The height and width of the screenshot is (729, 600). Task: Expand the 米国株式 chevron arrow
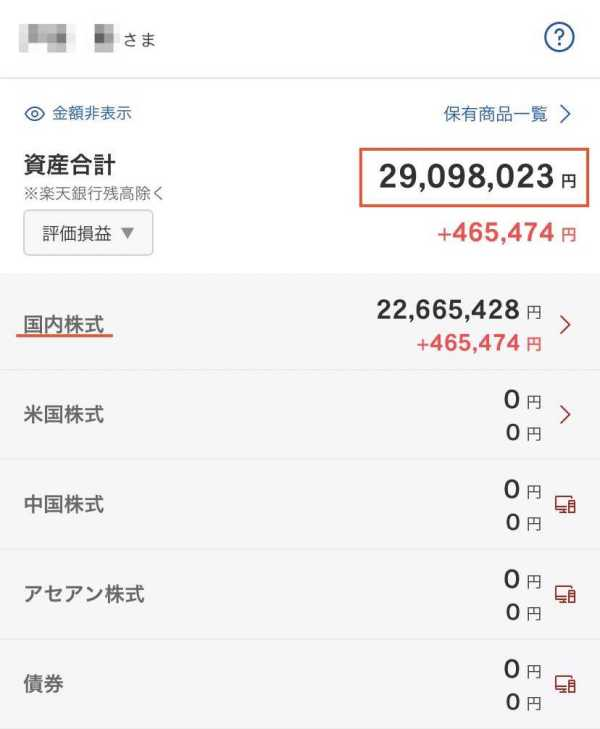coord(565,414)
